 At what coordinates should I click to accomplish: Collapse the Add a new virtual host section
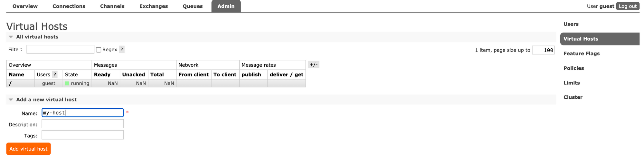pyautogui.click(x=11, y=100)
